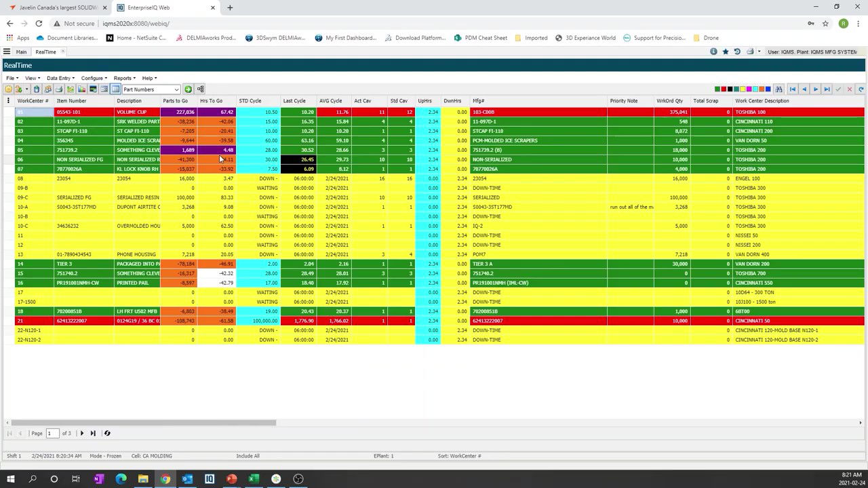Click the hierarchy tree icon in the RealTime toolbar
The width and height of the screenshot is (868, 488).
pyautogui.click(x=200, y=89)
